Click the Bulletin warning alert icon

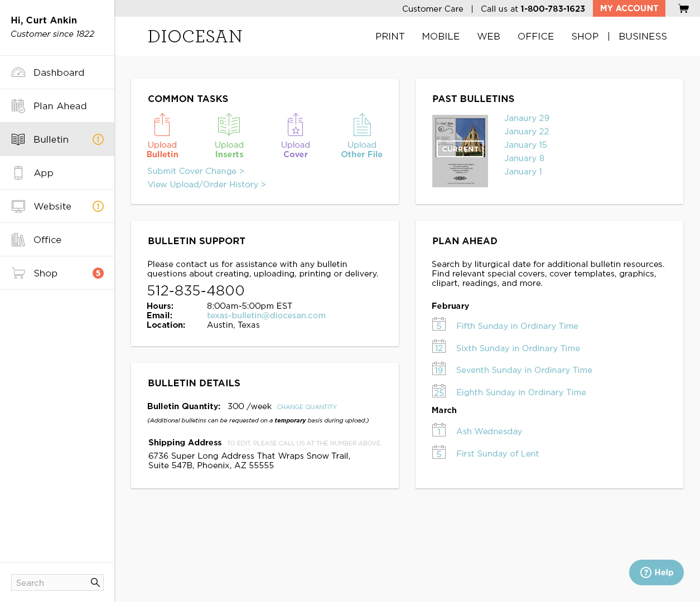click(x=98, y=139)
